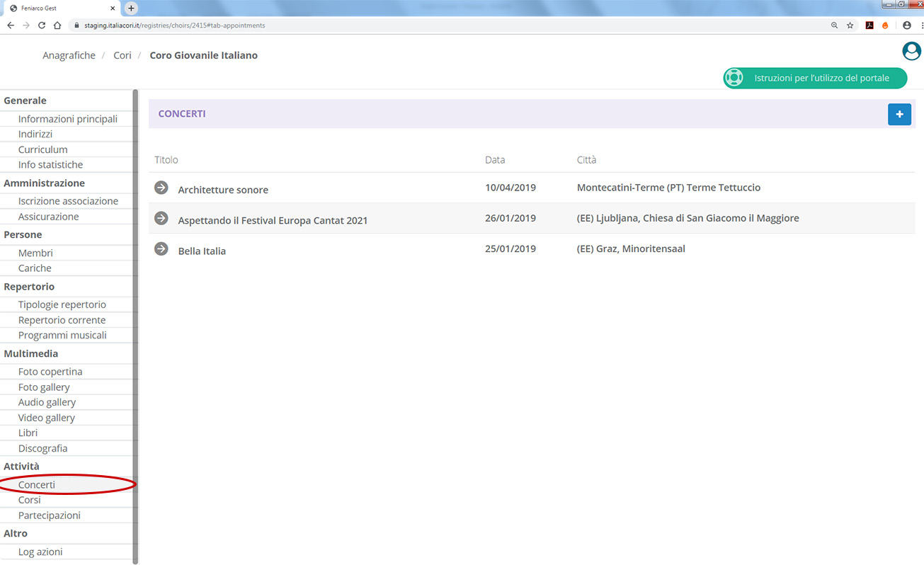The height and width of the screenshot is (565, 924).
Task: Navigate to Cori breadcrumb link
Action: point(122,55)
